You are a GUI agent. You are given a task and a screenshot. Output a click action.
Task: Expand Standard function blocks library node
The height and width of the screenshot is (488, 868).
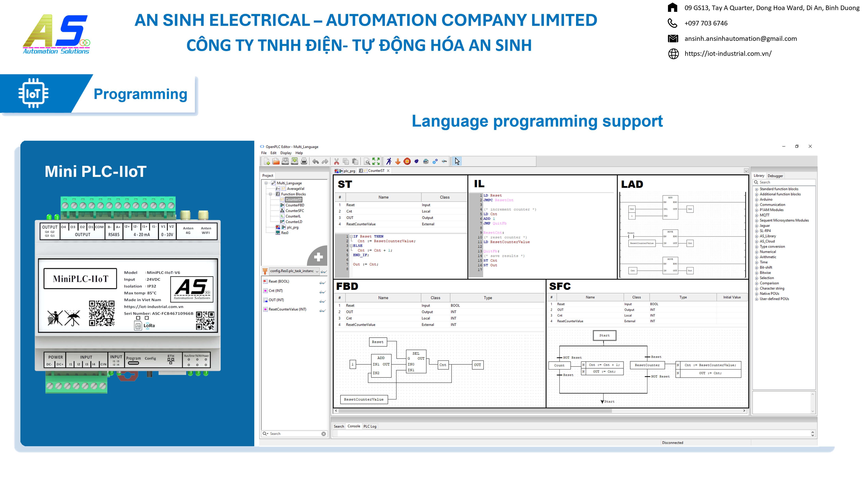click(757, 189)
